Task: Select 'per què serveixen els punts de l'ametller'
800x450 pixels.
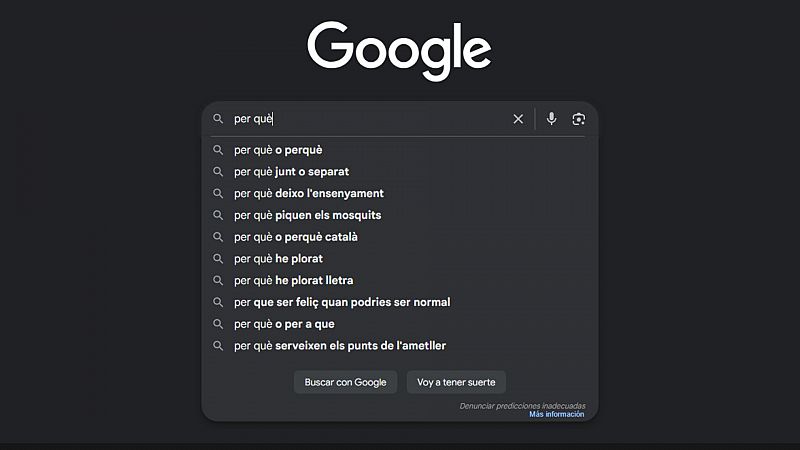Action: [339, 346]
